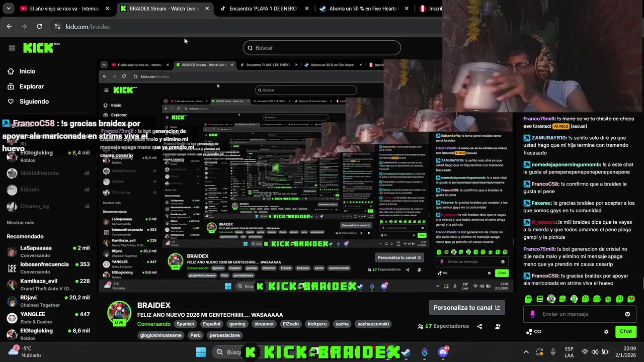Insert the first green blob emote in the emote row

tap(528, 299)
